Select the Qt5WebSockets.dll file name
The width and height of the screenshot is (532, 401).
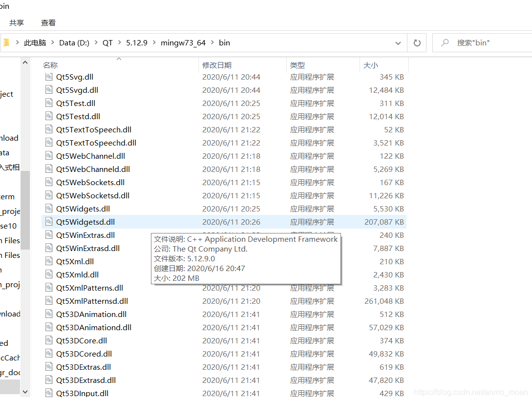tap(90, 182)
